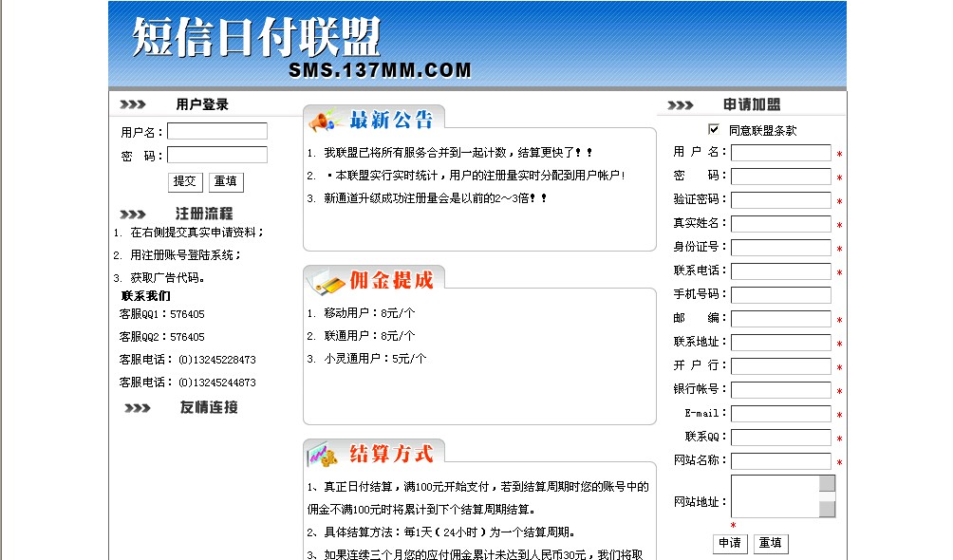953x560 pixels.
Task: Click the 客服QQ2：576405 line
Action: 161,337
